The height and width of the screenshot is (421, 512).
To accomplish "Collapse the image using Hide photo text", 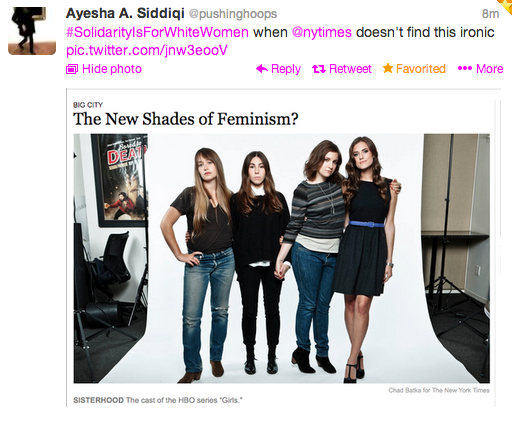I will coord(112,69).
